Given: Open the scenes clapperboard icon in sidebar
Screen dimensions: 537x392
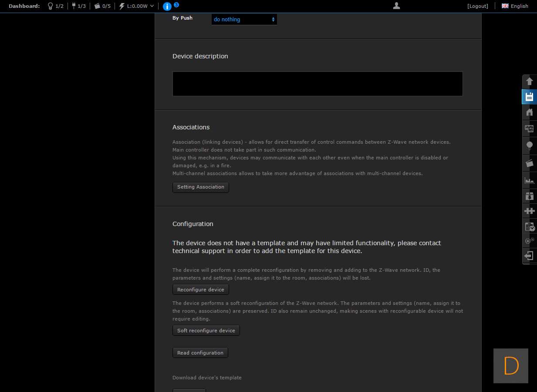Looking at the screenshot, I should (x=529, y=163).
